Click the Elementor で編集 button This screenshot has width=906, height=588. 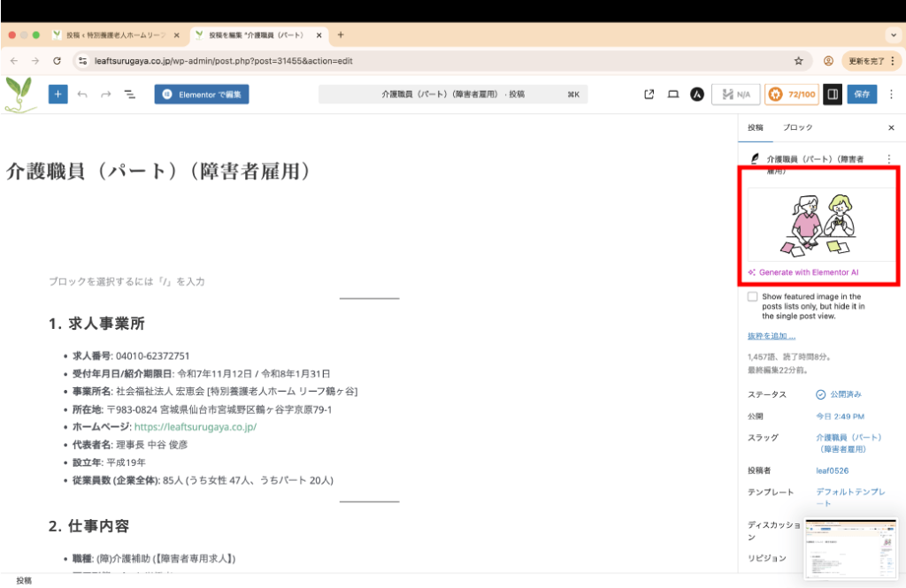click(x=201, y=95)
